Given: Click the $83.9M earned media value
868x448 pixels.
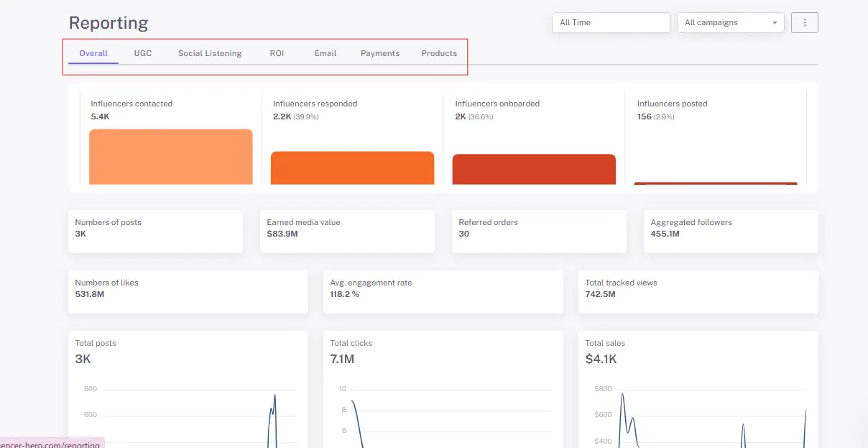Looking at the screenshot, I should 282,234.
